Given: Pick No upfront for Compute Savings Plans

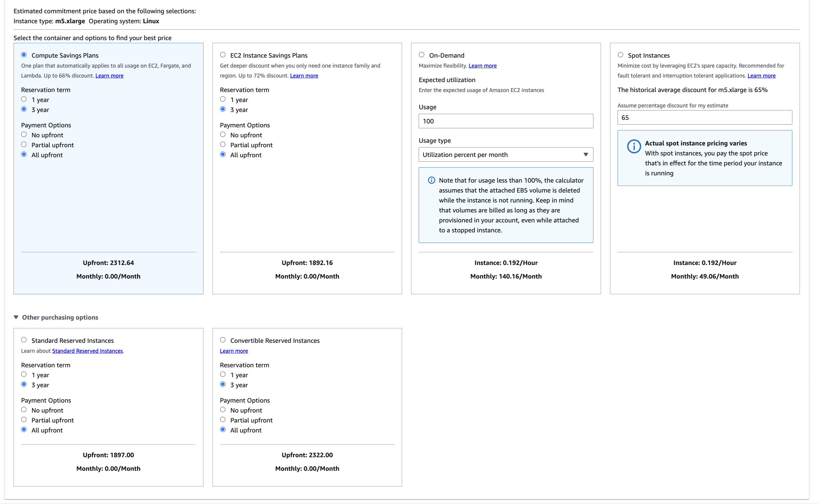Looking at the screenshot, I should pyautogui.click(x=24, y=134).
